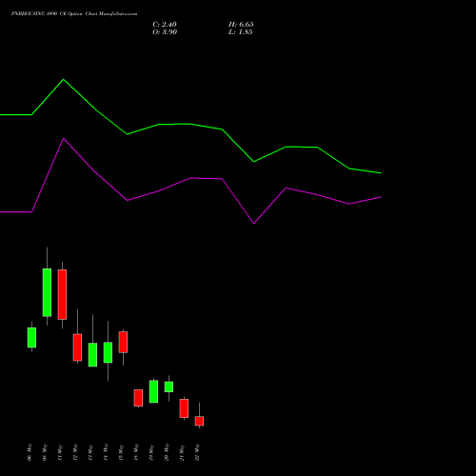Select the tall red candlestick above 11 May
Image resolution: width=476 pixels, height=476 pixels.
point(62,294)
